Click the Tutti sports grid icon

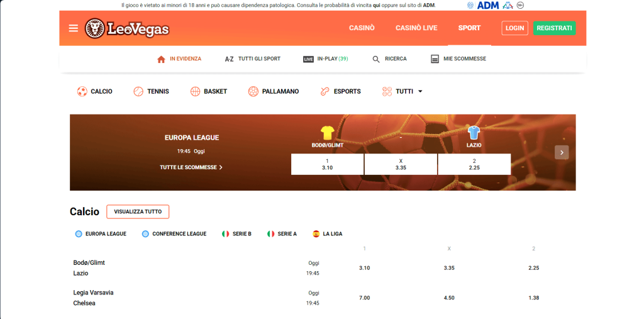tap(387, 91)
